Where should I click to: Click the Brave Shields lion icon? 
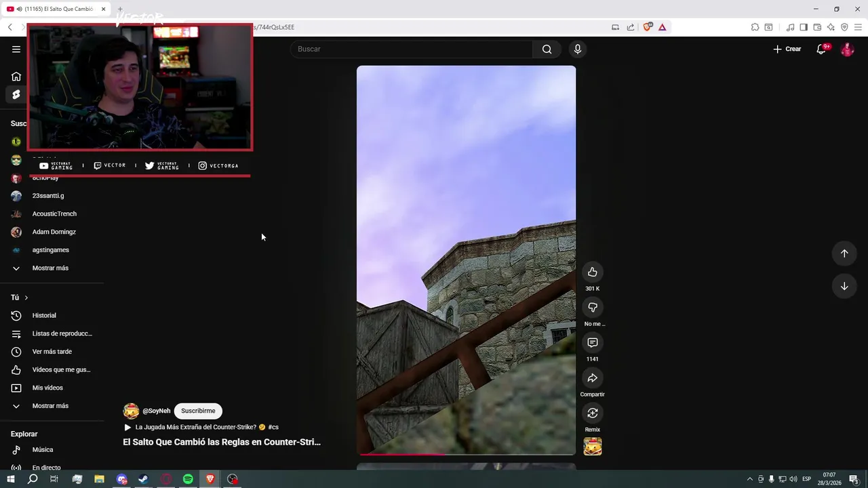coord(647,27)
